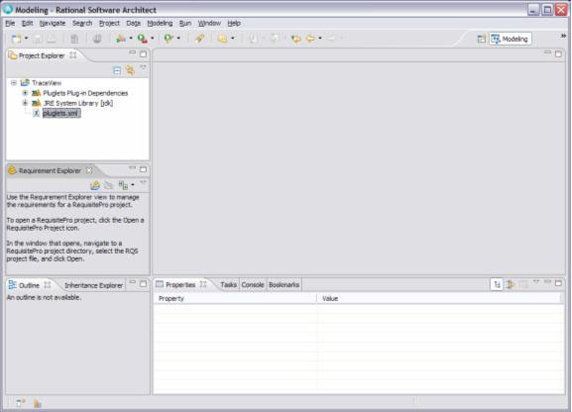Click the External Tools run icon
572x412 pixels.
click(168, 38)
